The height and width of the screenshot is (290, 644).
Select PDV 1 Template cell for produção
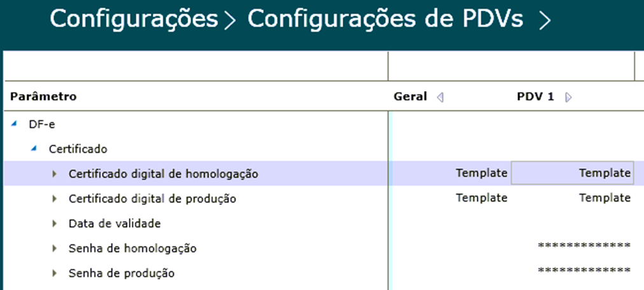[x=604, y=198]
